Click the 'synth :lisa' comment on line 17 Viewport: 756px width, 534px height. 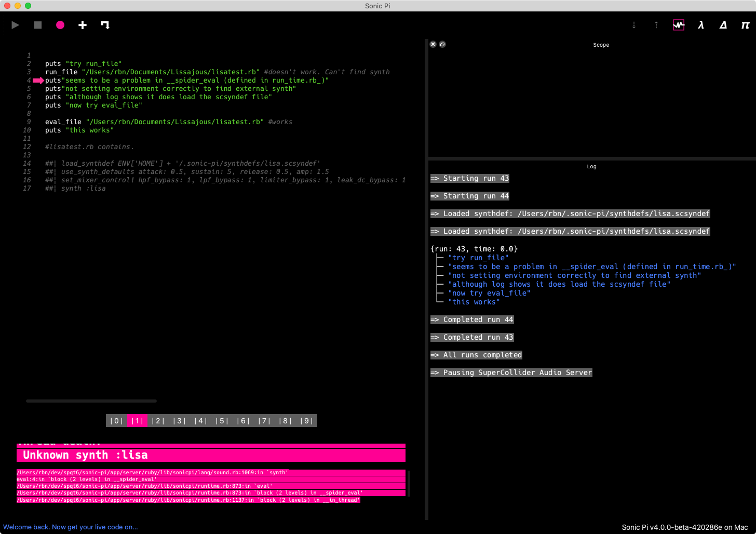coord(75,189)
